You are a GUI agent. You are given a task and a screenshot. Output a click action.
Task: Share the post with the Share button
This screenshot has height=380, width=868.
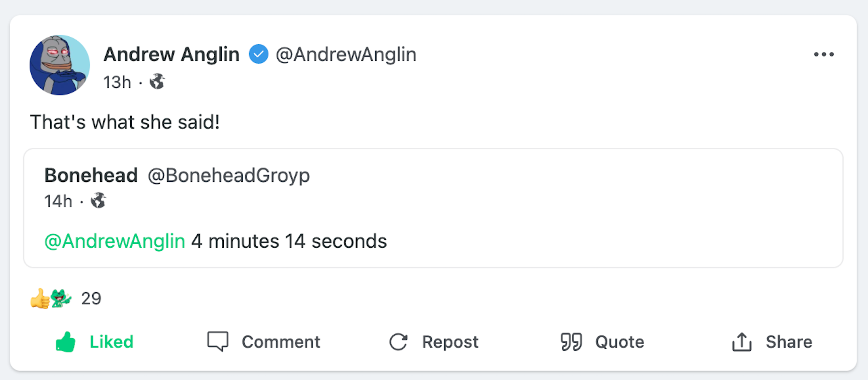[772, 342]
